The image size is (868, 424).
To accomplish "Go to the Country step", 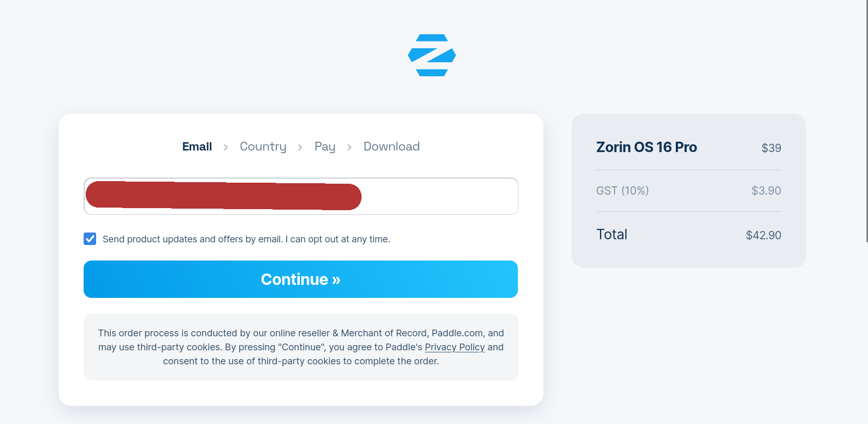I will tap(263, 147).
